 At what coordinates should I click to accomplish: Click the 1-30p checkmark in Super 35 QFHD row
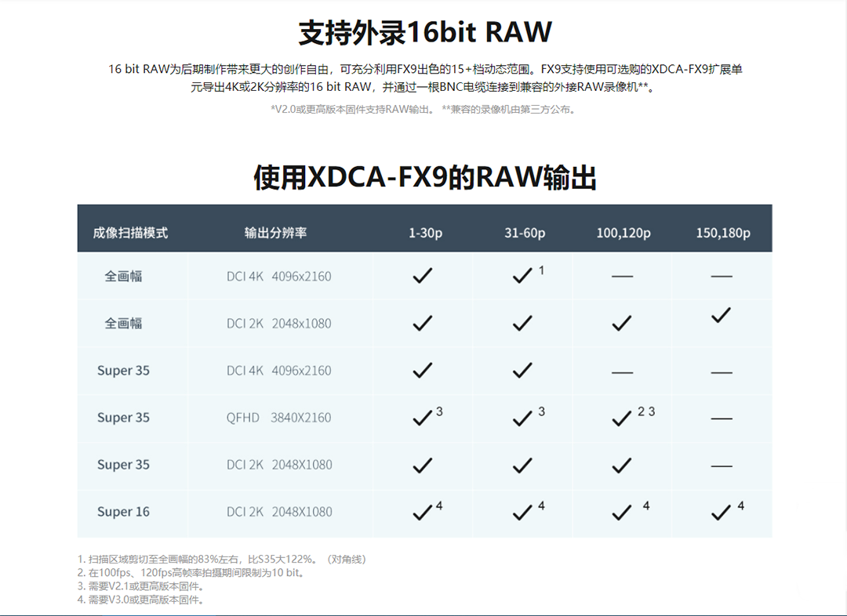tap(423, 419)
